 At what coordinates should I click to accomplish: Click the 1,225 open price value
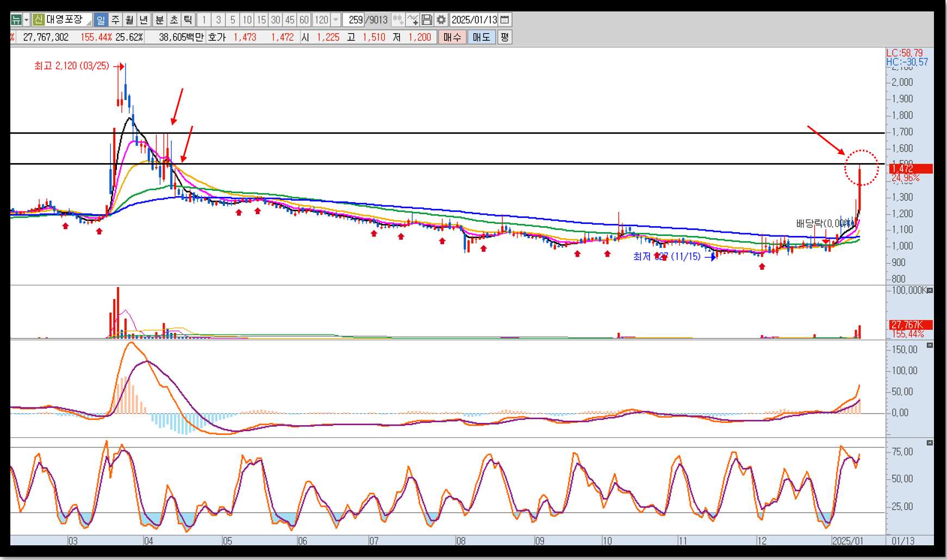[328, 37]
